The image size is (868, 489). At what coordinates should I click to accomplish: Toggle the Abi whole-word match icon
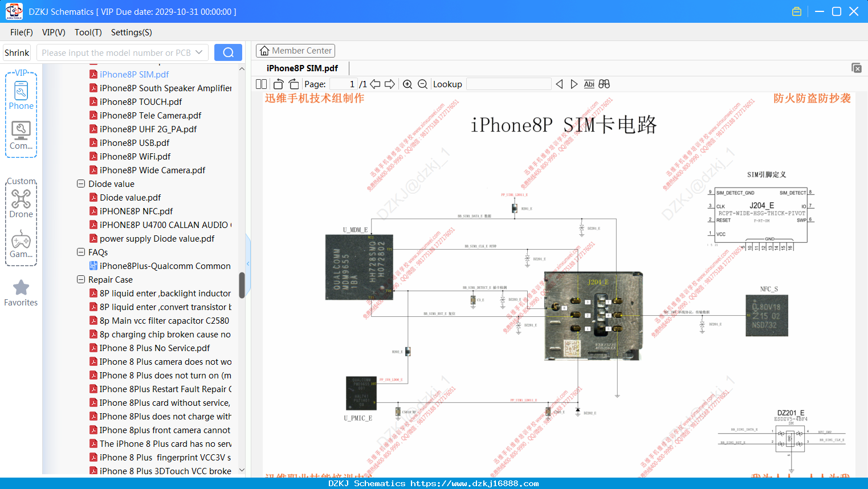coord(589,84)
